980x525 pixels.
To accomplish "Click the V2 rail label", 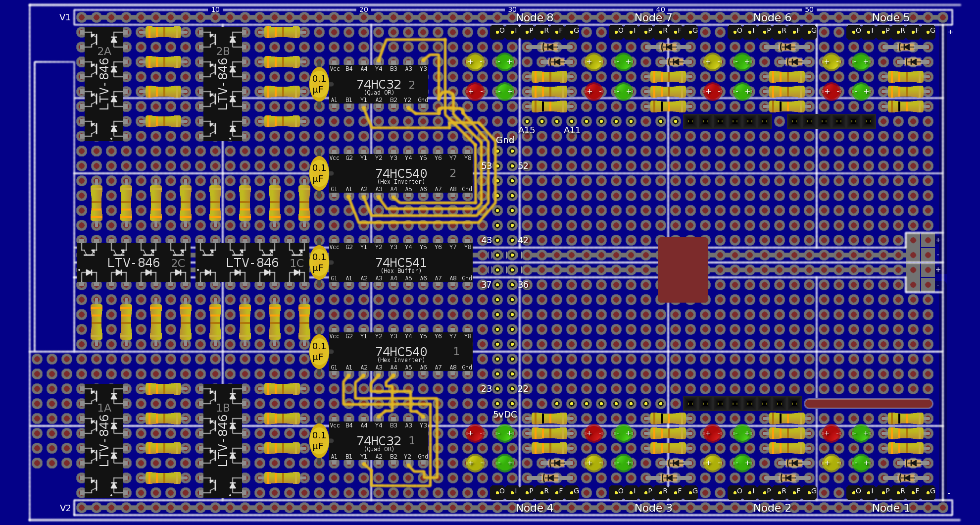I will 65,508.
